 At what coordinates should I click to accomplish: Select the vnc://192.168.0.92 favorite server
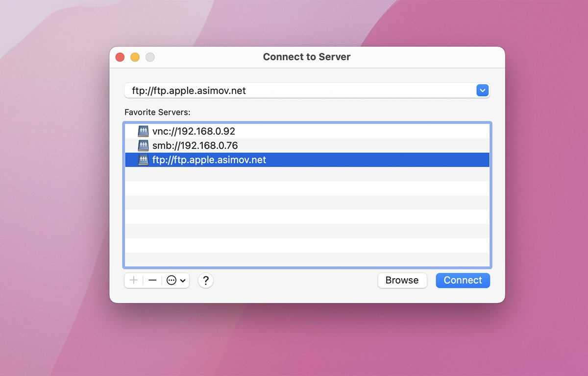click(194, 131)
